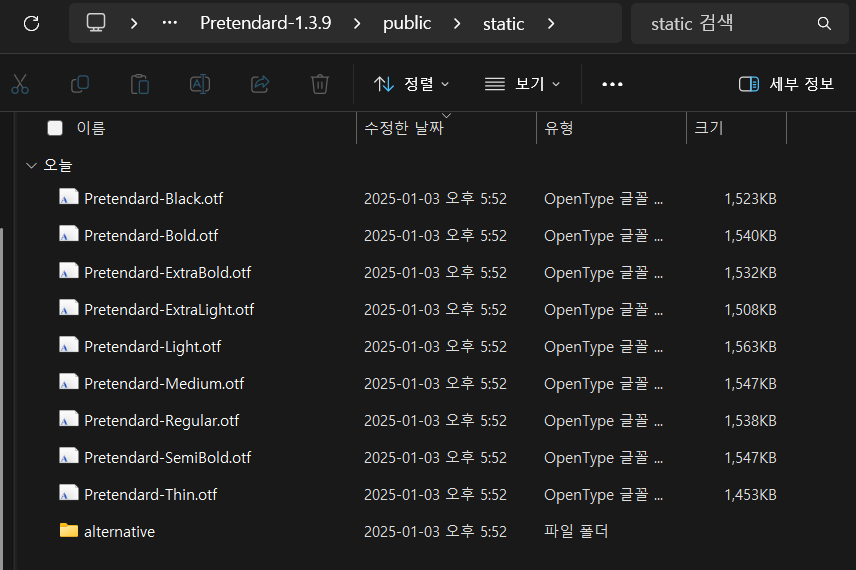
Task: Click Pretendard-Thin.otf font file icon
Action: coord(69,494)
